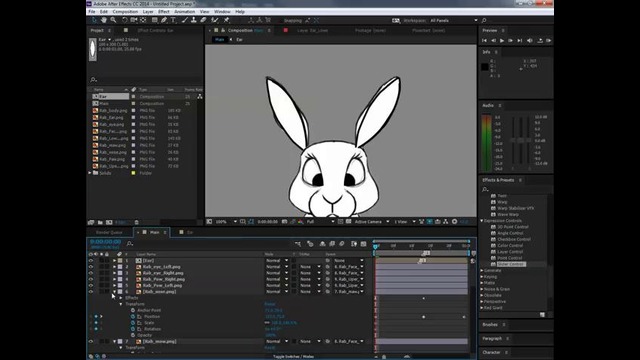Open the Animation menu
The height and width of the screenshot is (360, 640).
(184, 12)
